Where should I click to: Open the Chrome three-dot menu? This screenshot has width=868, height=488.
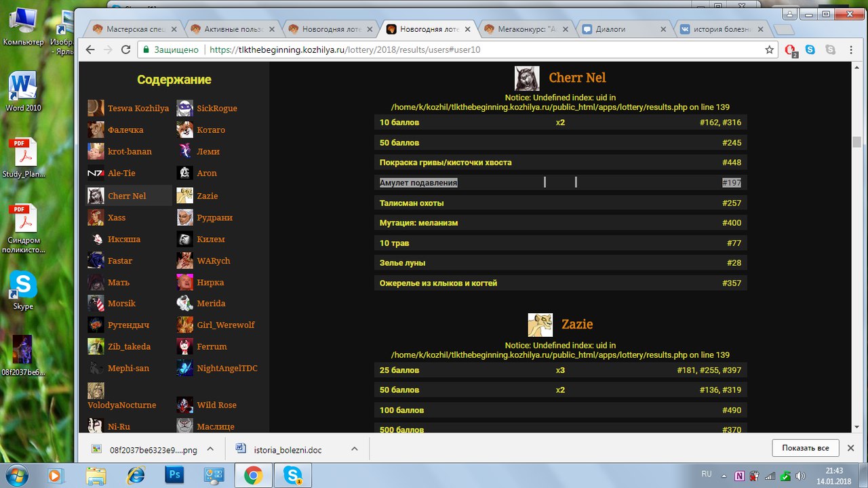tap(851, 49)
